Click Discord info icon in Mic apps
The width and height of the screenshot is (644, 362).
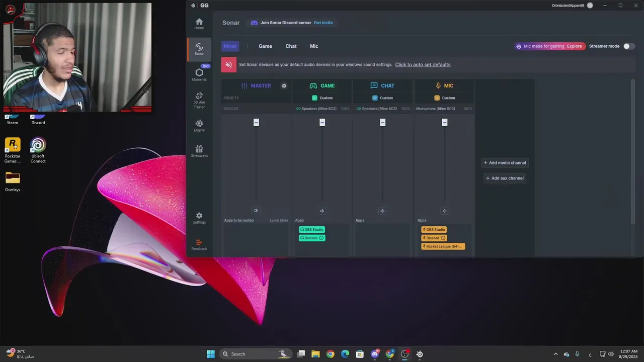tap(443, 238)
